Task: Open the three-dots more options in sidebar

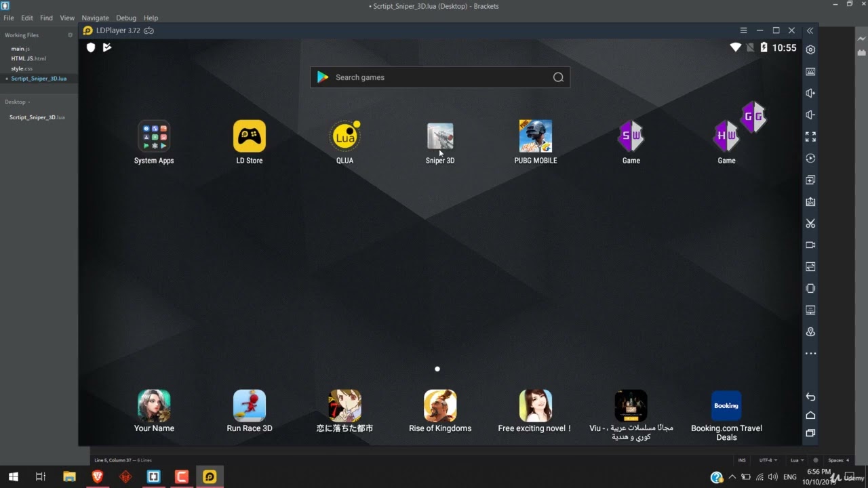Action: point(810,353)
